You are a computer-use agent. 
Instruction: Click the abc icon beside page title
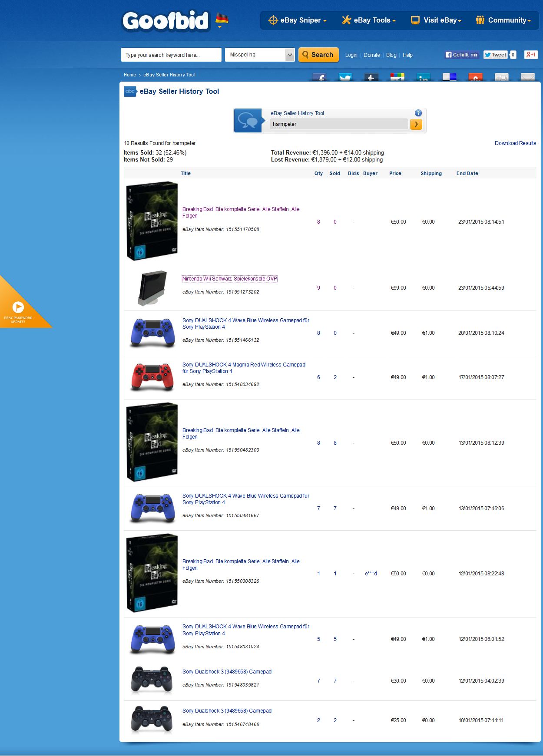[x=130, y=91]
